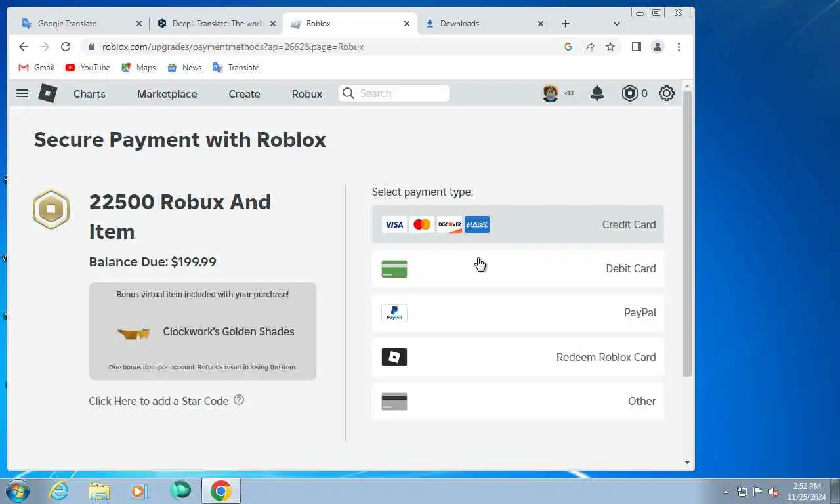Image resolution: width=840 pixels, height=504 pixels.
Task: Click the taskbar clock 2:52 PM
Action: tap(807, 486)
